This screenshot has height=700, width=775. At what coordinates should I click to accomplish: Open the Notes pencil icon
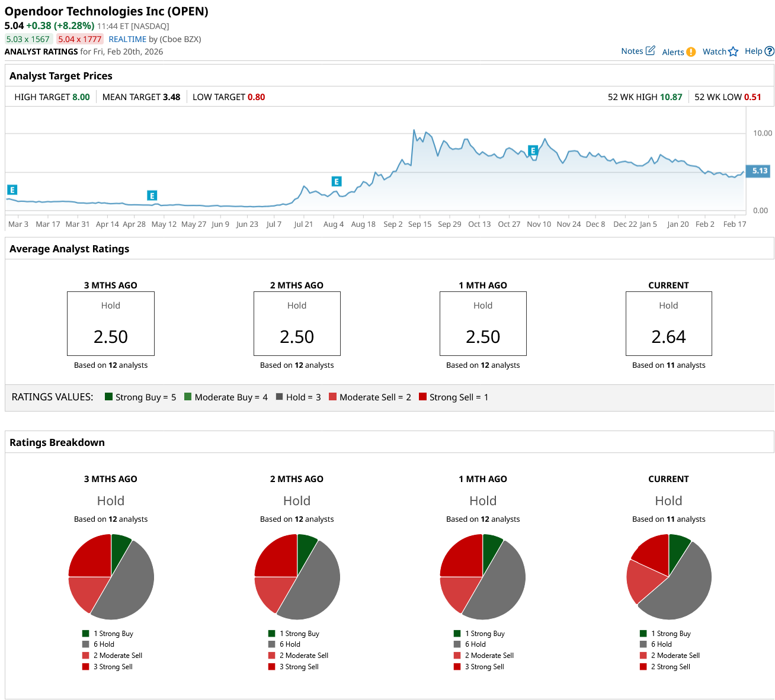point(650,51)
